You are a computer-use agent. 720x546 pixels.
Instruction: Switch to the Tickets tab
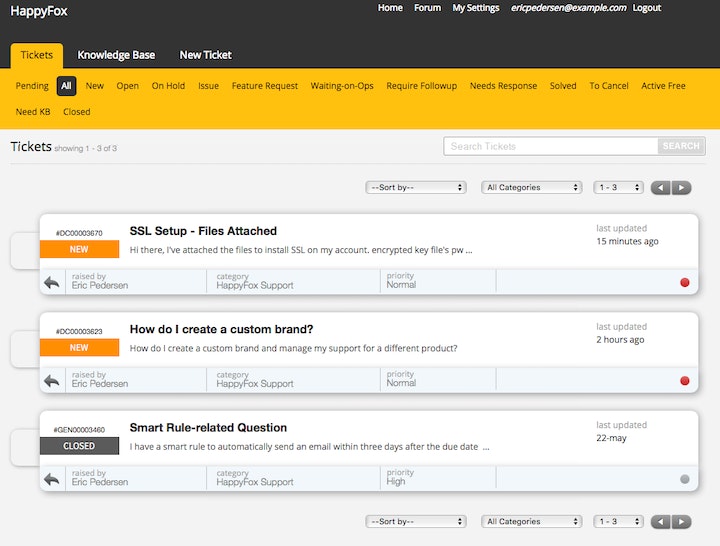[37, 55]
